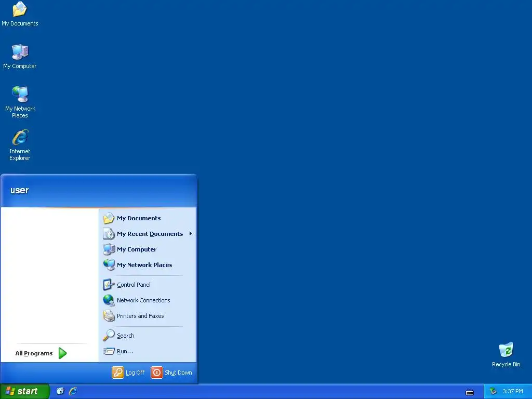Open Search from the Start menu

coord(148,336)
